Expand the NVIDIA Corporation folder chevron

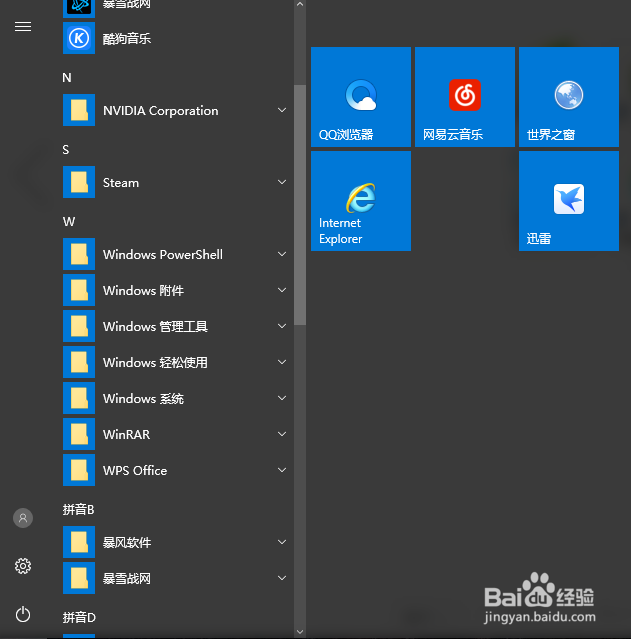coord(282,110)
